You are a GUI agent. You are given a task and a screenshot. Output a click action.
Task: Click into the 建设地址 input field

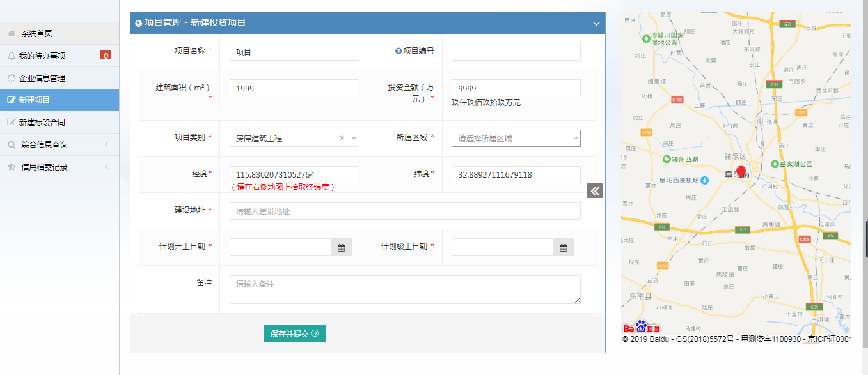(x=404, y=211)
